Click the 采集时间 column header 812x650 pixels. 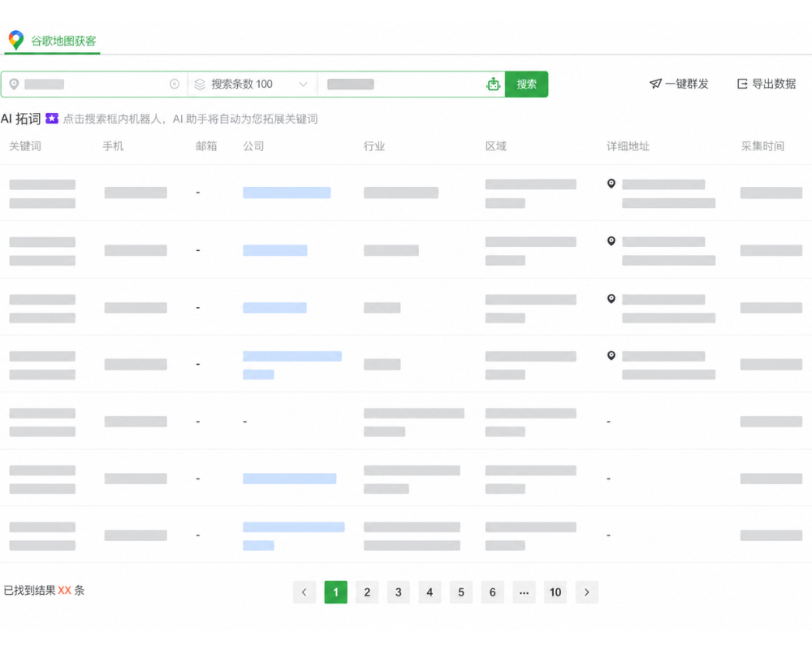(x=762, y=146)
